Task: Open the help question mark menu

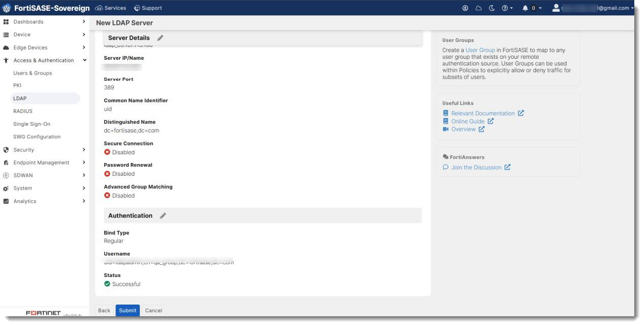Action: [x=507, y=8]
